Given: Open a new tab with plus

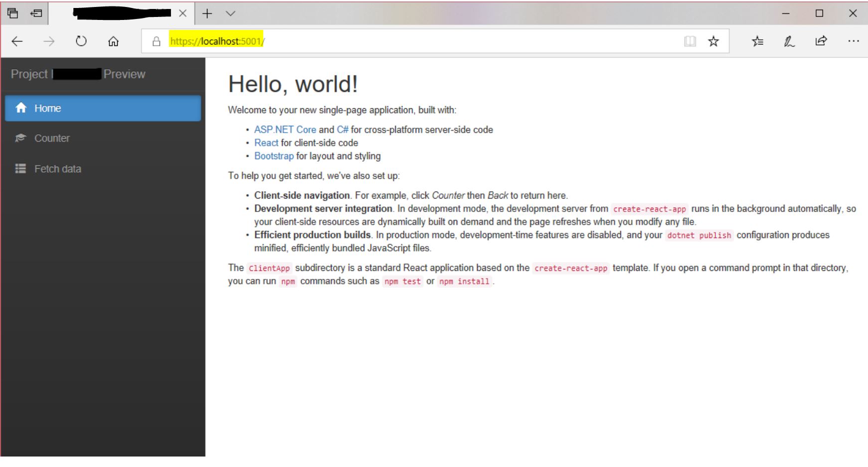Looking at the screenshot, I should click(x=207, y=13).
